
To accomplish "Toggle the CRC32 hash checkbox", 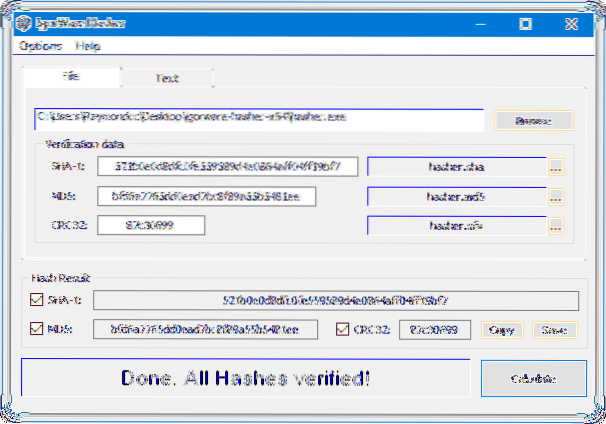I will tap(343, 329).
